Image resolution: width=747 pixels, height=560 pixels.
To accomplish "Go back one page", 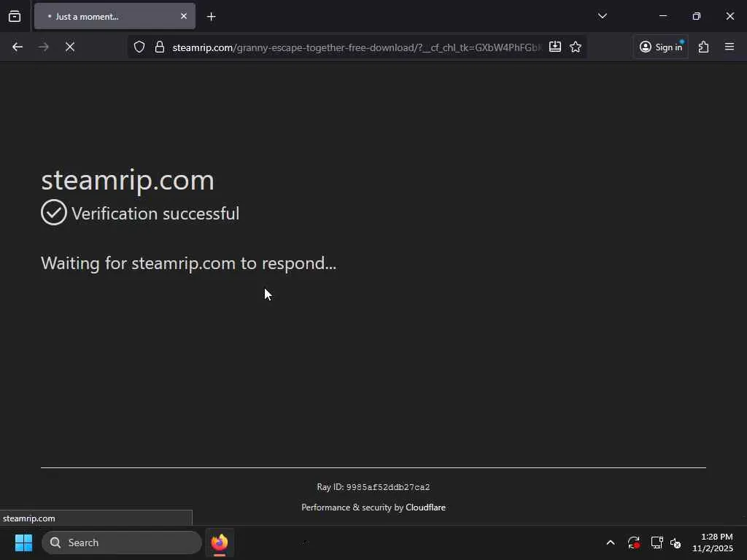I will pyautogui.click(x=18, y=47).
